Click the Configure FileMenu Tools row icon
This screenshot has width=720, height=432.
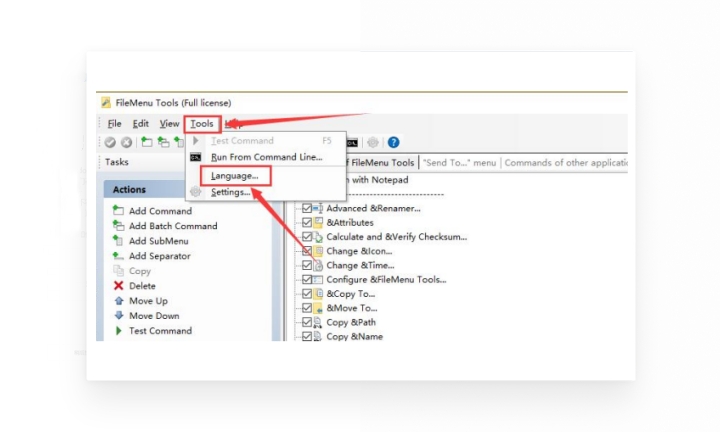tap(318, 280)
